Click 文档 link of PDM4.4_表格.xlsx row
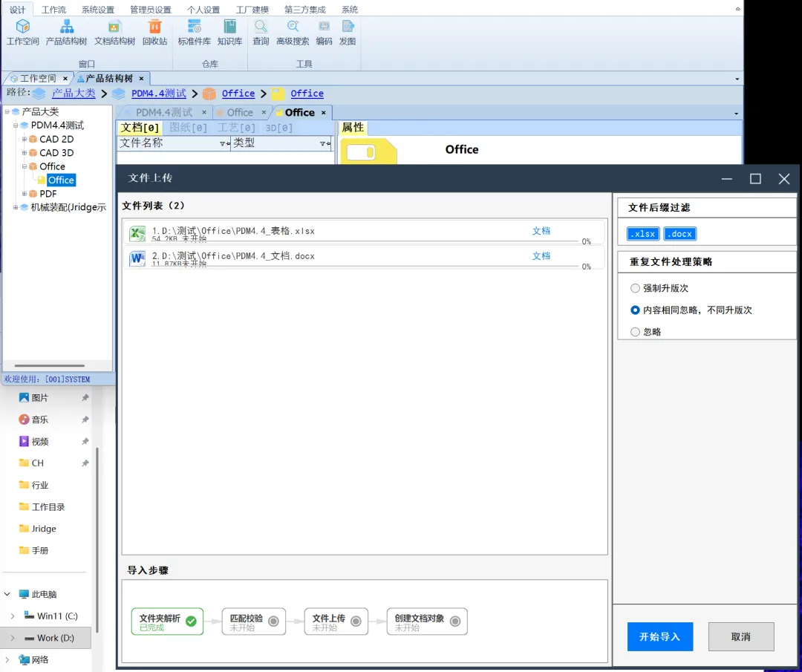 point(541,231)
